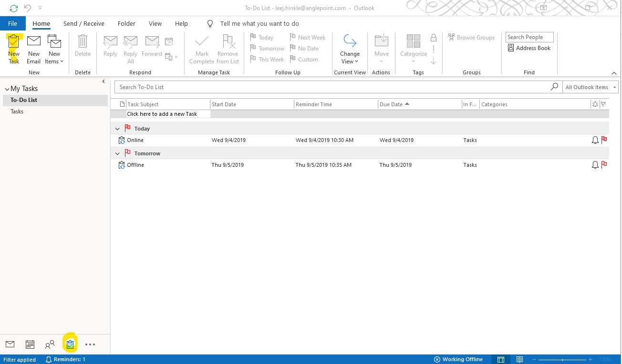Create a New Task

pyautogui.click(x=14, y=49)
